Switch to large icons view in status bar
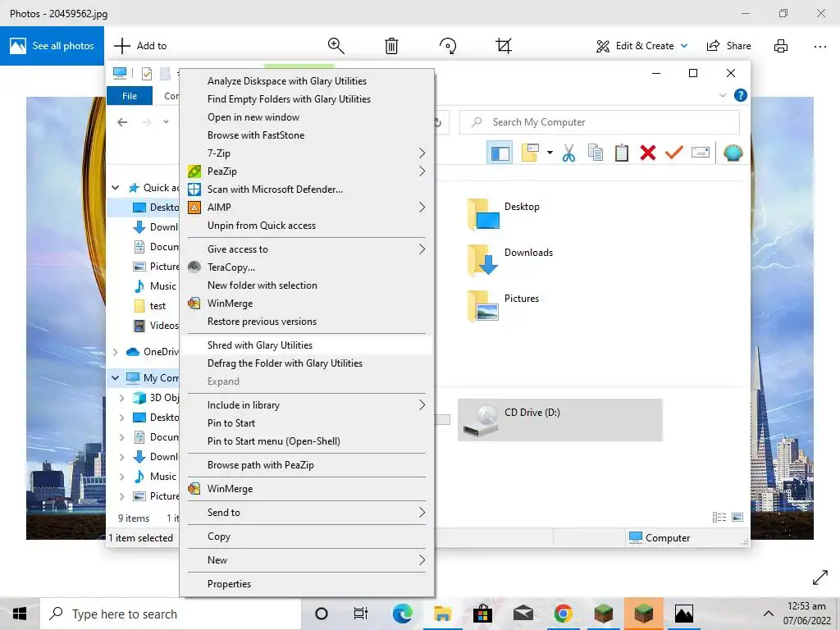This screenshot has height=630, width=840. (737, 517)
